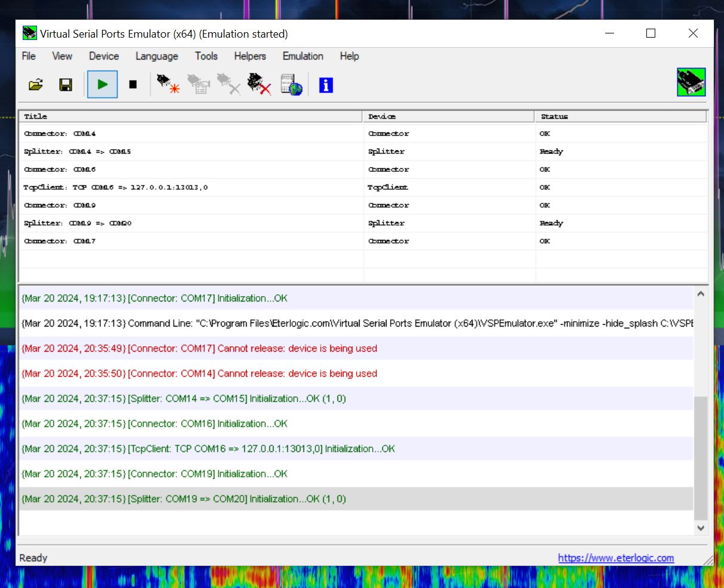Select the Splitter COM19 => COM20 Initialization log line
Viewport: 724px width, 588px height.
click(x=356, y=499)
